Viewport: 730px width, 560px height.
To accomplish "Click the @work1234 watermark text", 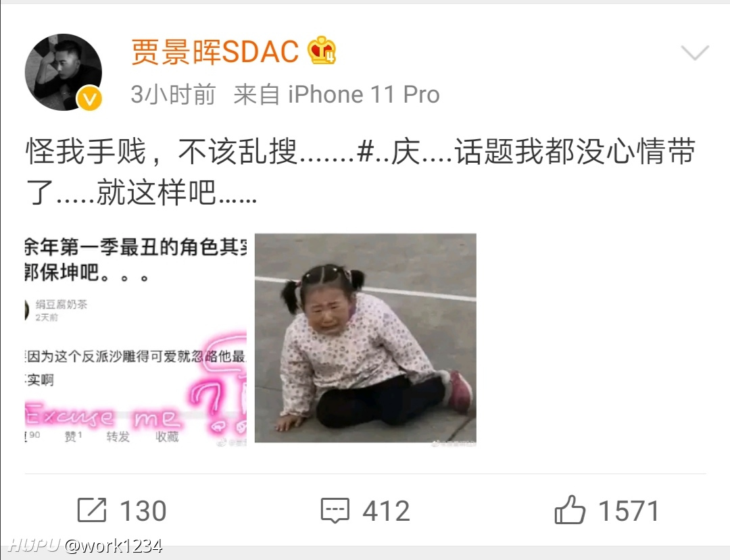I will click(x=114, y=546).
